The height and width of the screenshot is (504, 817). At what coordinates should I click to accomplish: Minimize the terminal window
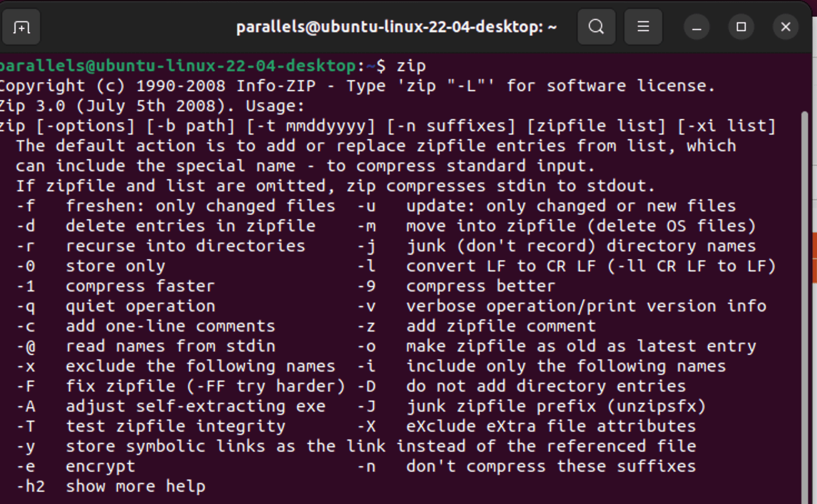697,26
